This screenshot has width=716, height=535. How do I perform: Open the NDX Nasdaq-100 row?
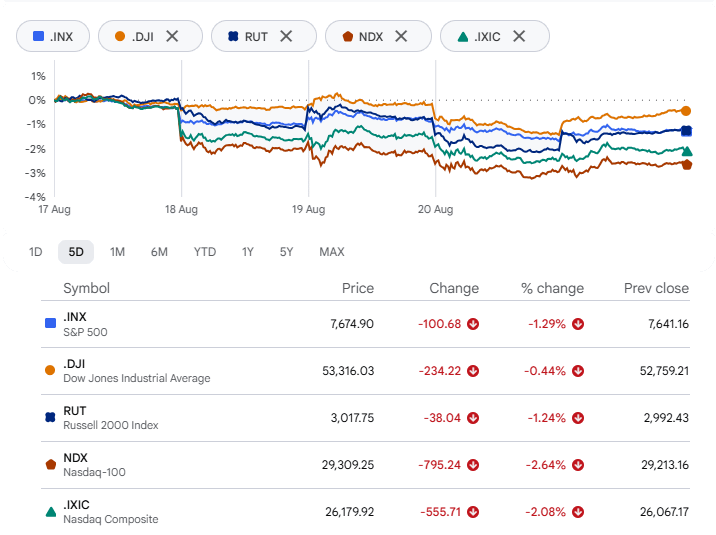[365, 465]
